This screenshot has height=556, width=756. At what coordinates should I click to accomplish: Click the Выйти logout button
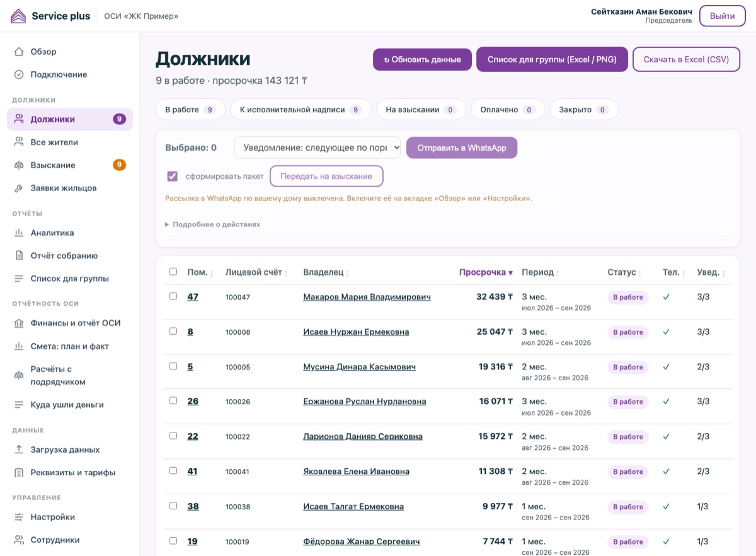723,16
